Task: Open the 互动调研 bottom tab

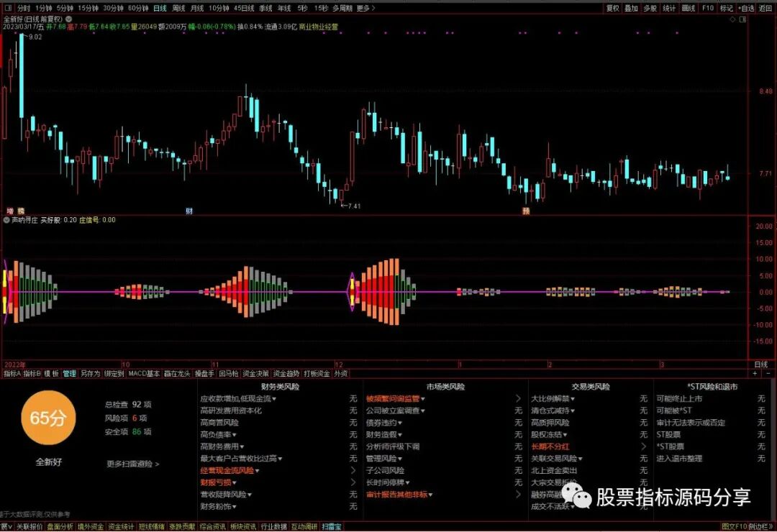Action: tap(304, 526)
